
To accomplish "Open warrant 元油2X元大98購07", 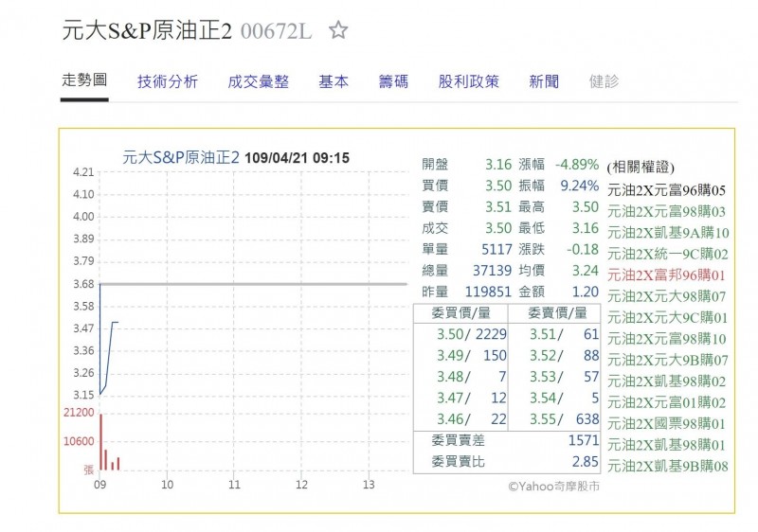I will (x=666, y=296).
